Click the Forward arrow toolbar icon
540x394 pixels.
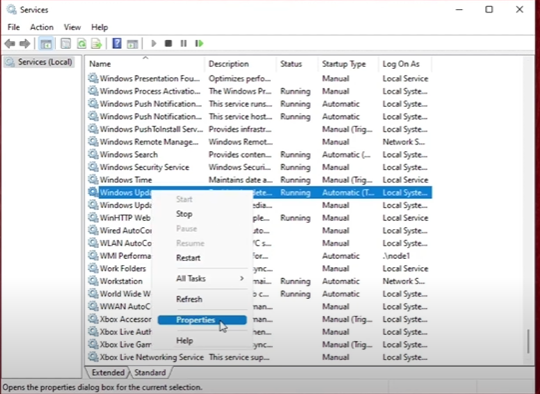coord(25,44)
